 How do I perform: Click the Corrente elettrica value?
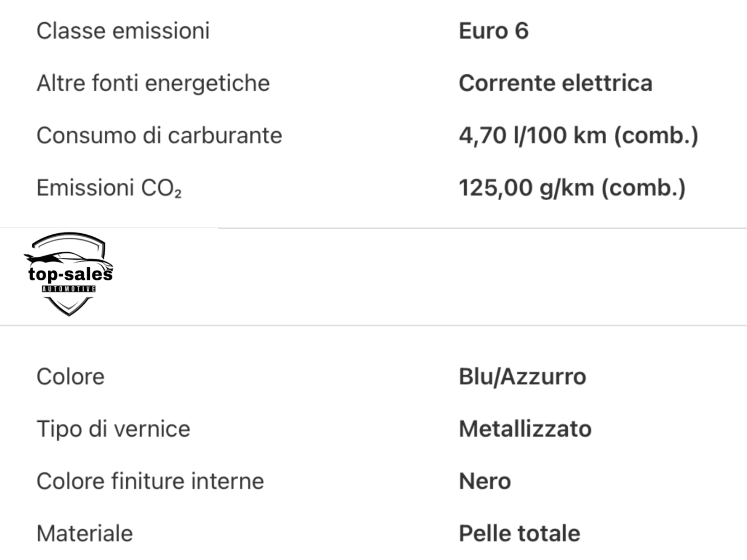click(x=555, y=83)
